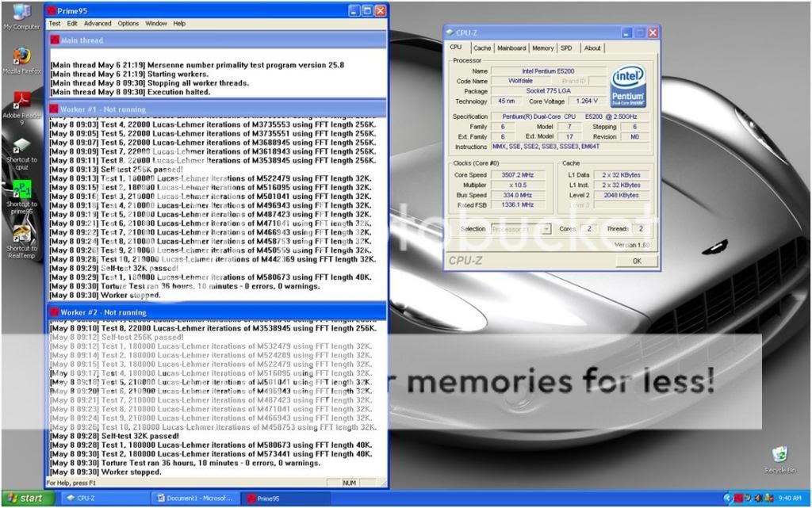Click the Rated FSB value 1336.1 MHz
Viewport: 812px width, 508px height.
518,204
